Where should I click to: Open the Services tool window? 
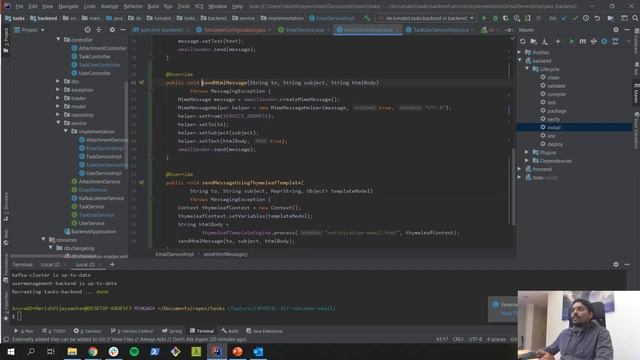[x=87, y=331]
